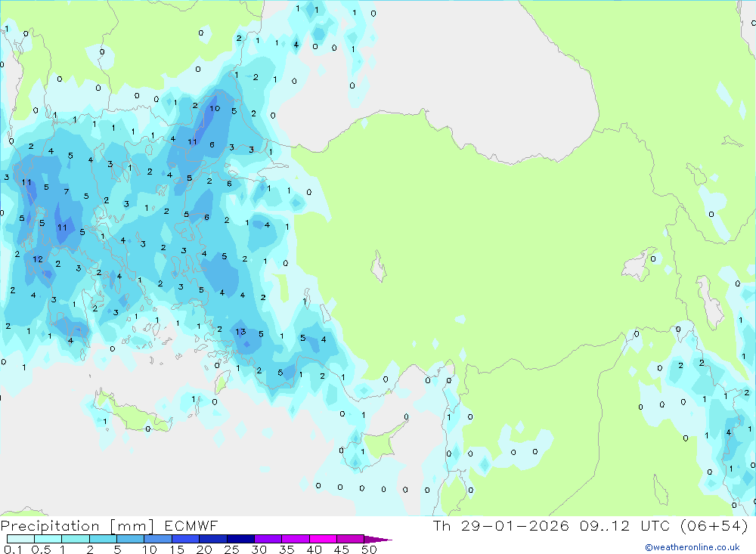Screen dimensions: 756x554
Task: Open the weatheronline.co.uk copyright link
Action: pos(692,547)
